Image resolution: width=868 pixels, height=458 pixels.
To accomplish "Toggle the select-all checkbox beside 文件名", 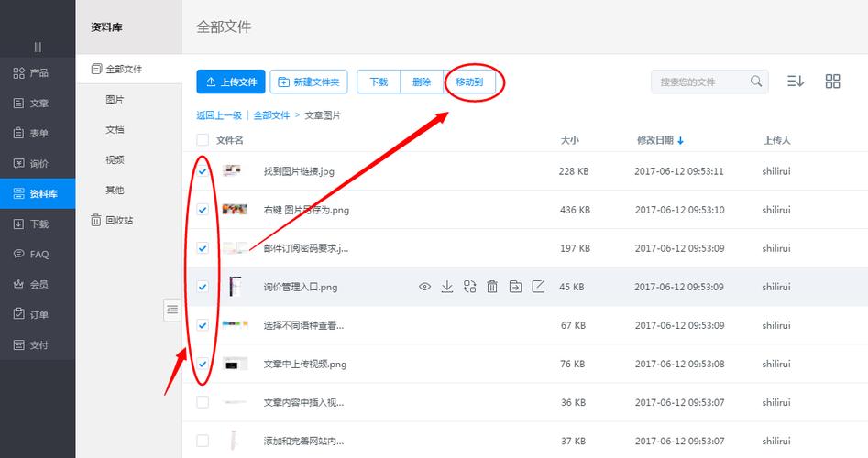I will (203, 140).
